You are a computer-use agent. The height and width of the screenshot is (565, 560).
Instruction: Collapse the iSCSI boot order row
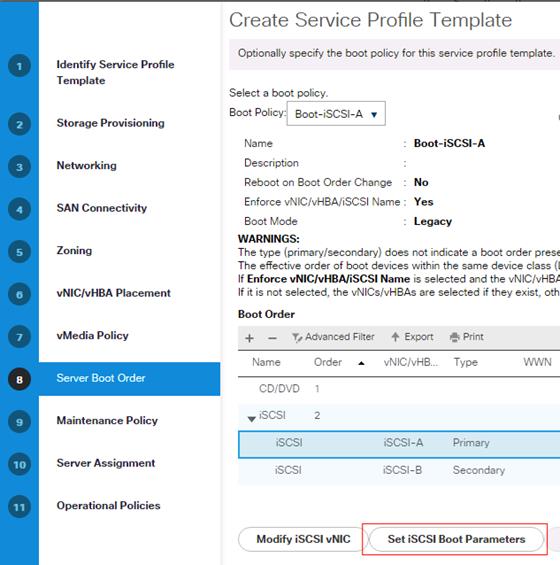click(252, 419)
